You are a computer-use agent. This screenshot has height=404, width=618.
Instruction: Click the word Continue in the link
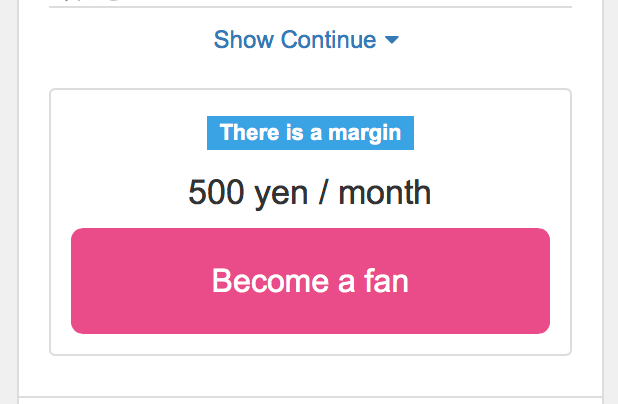click(328, 40)
